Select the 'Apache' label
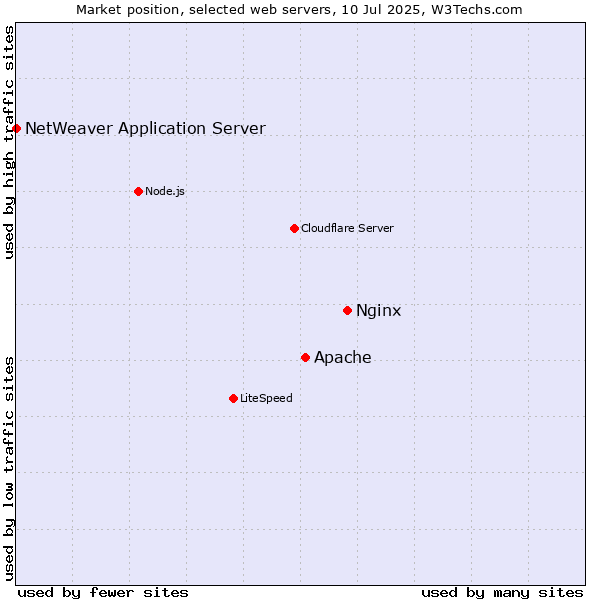600x600 pixels. 342,357
